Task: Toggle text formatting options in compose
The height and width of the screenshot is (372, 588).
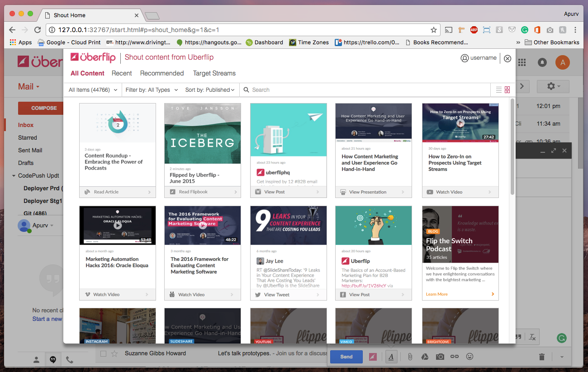Action: click(391, 357)
